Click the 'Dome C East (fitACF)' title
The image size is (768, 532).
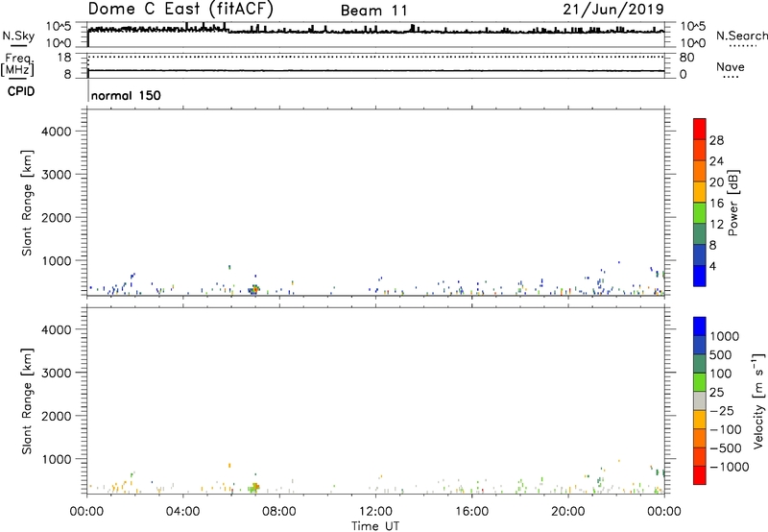[180, 9]
